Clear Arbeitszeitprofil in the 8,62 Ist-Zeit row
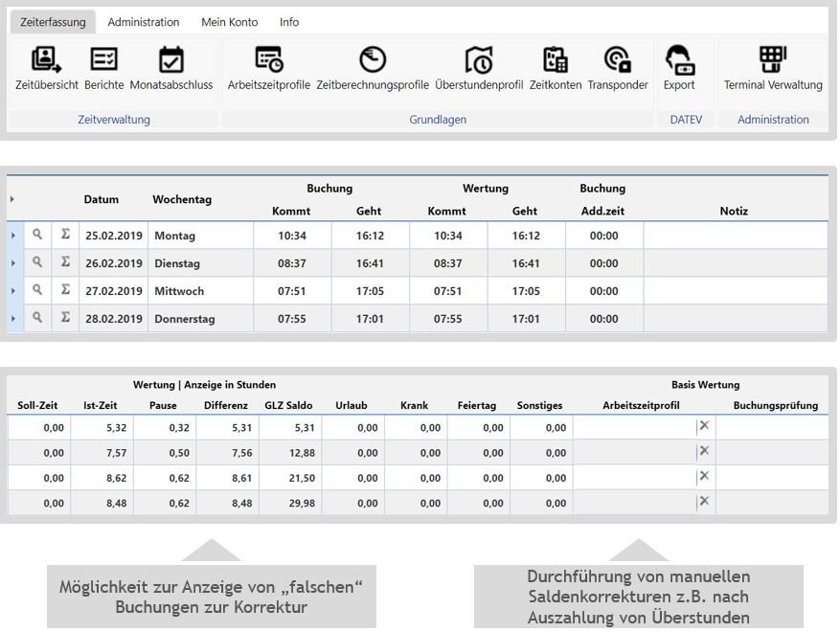840x632 pixels. coord(704,476)
